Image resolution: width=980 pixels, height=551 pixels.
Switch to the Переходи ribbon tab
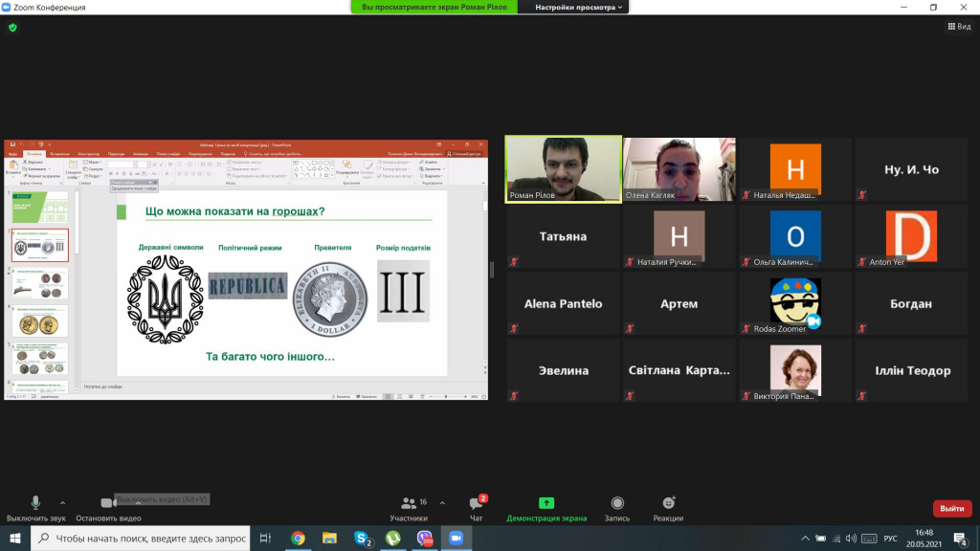coord(116,154)
